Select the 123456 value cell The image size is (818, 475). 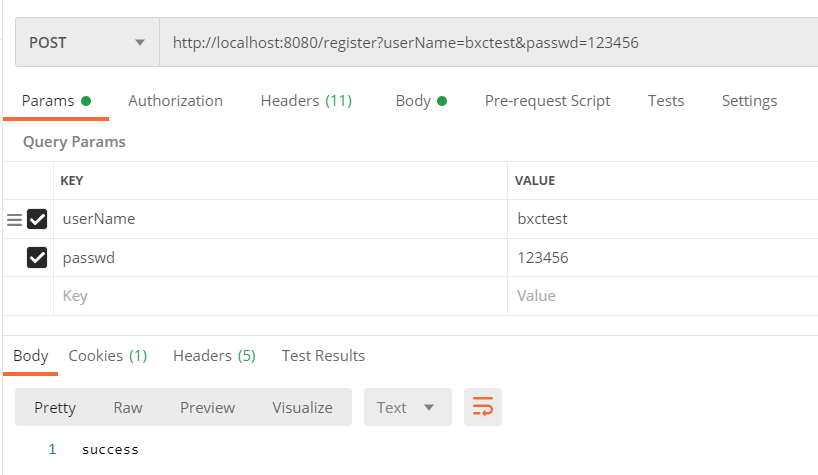[x=663, y=258]
